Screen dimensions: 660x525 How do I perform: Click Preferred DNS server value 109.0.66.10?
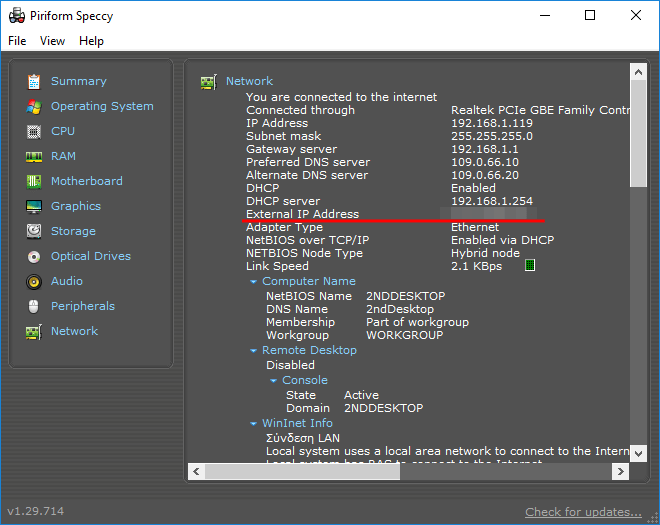tap(485, 162)
